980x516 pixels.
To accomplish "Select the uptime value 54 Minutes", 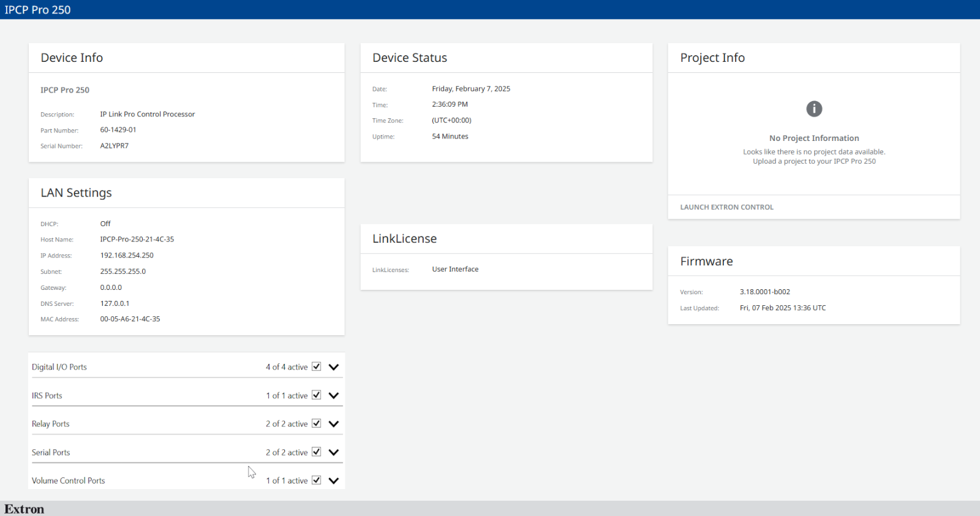I will 450,137.
